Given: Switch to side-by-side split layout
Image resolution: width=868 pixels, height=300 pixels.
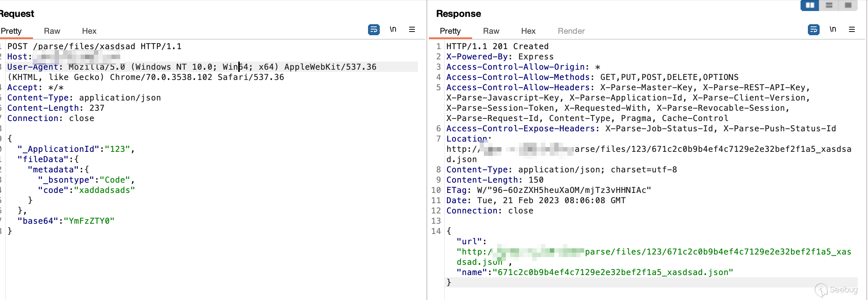Looking at the screenshot, I should click(810, 6).
